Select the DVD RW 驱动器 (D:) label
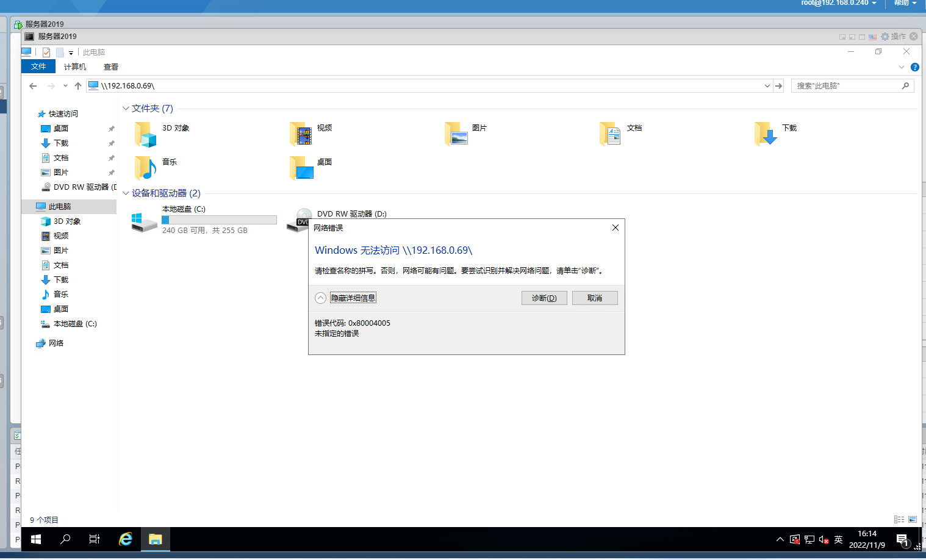Viewport: 926px width, 560px height. (x=352, y=214)
